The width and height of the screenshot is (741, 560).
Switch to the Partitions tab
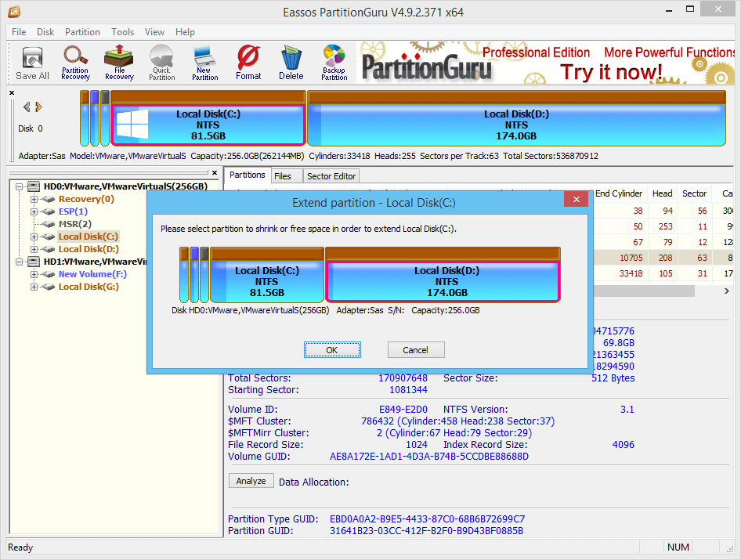pyautogui.click(x=248, y=175)
